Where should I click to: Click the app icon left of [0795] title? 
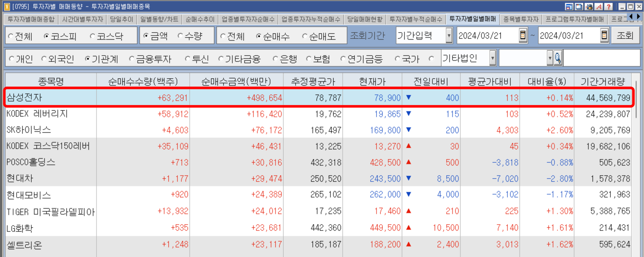(7, 6)
